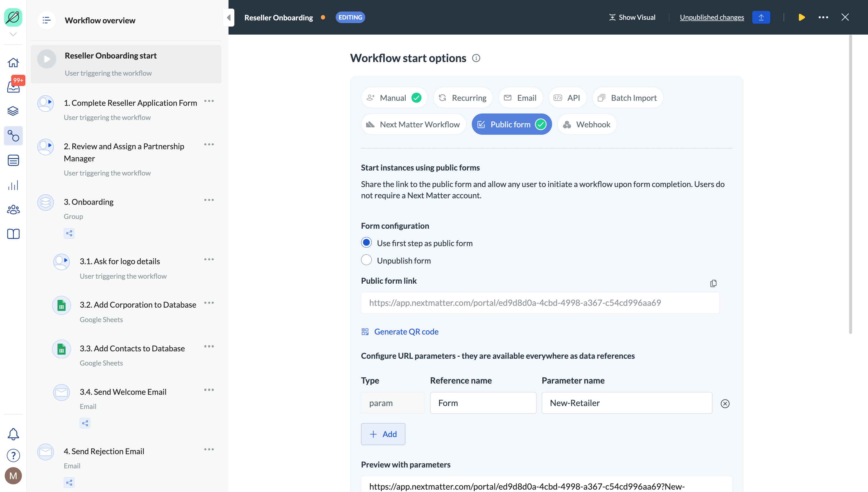Open step 3.1 Ask for logo details
The image size is (868, 492).
(x=120, y=261)
